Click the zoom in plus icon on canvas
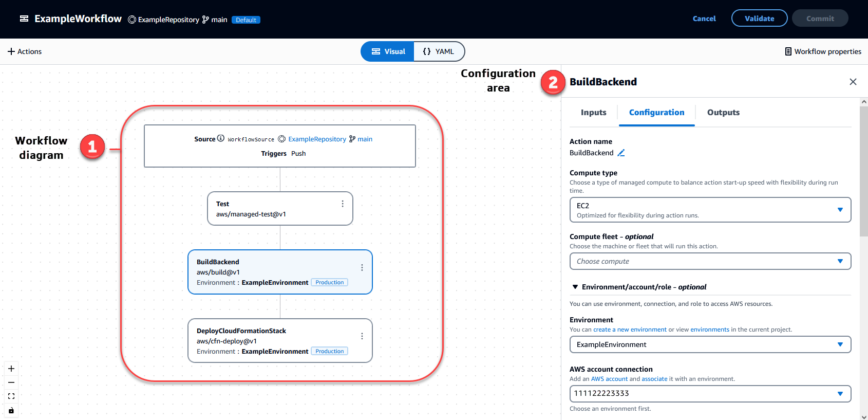The height and width of the screenshot is (420, 868). click(x=11, y=369)
